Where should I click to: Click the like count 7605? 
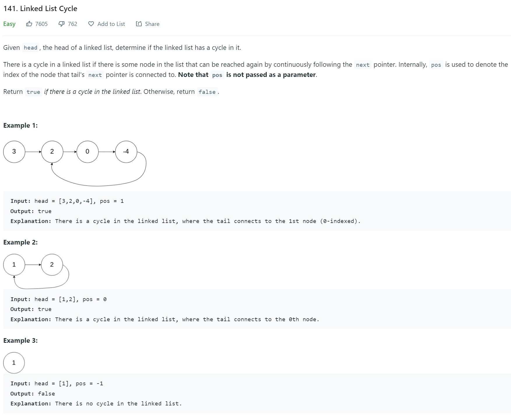coord(41,24)
